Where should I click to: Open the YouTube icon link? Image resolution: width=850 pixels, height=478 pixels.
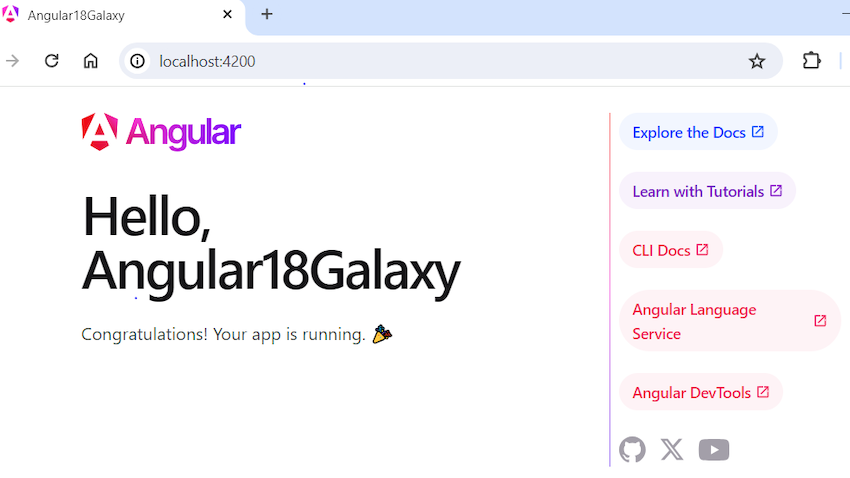[x=714, y=449]
